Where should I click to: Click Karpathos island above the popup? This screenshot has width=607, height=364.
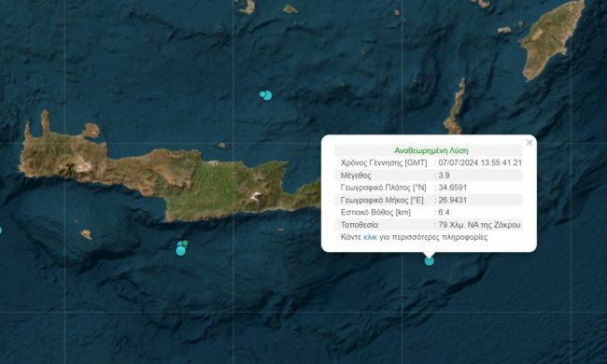pyautogui.click(x=456, y=107)
